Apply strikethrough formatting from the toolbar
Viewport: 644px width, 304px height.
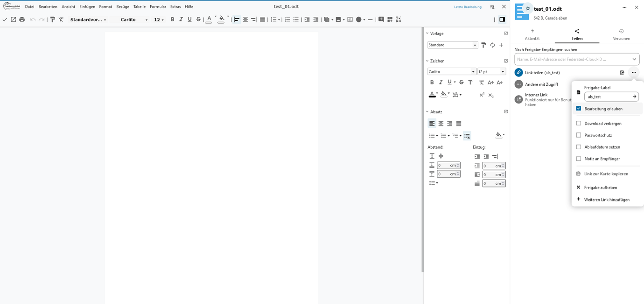point(198,19)
